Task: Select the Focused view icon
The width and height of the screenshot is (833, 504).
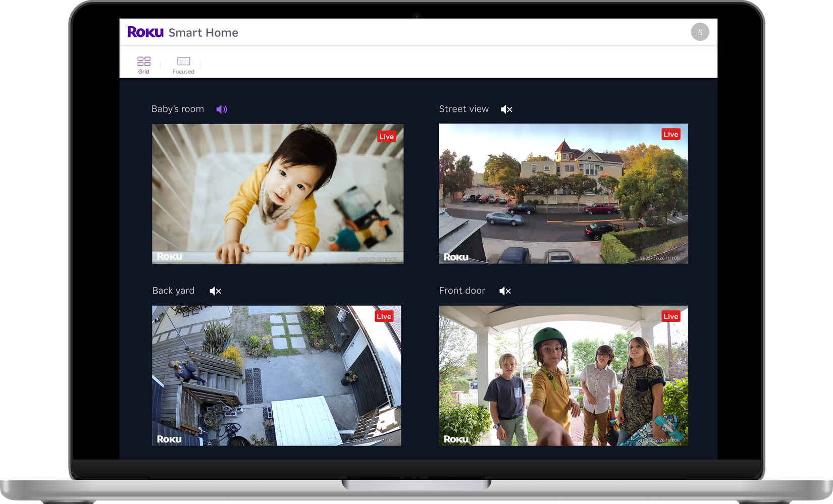Action: click(x=183, y=62)
